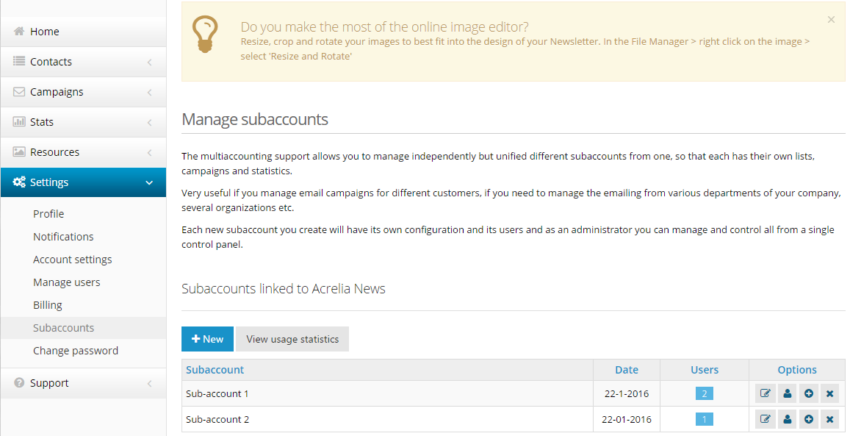Select Change password in the sidebar
850x436 pixels.
[x=75, y=351]
